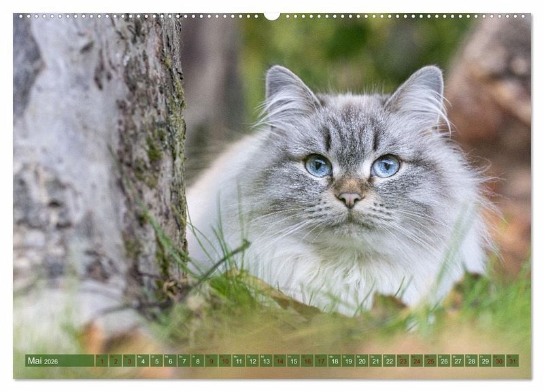Select day 4 in the calendar strip

(x=143, y=361)
